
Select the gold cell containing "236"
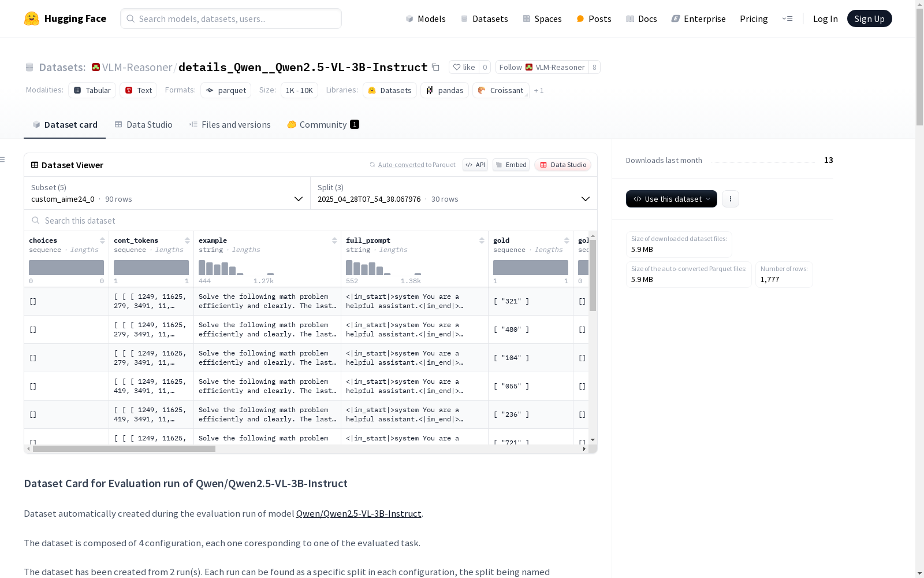tap(531, 414)
